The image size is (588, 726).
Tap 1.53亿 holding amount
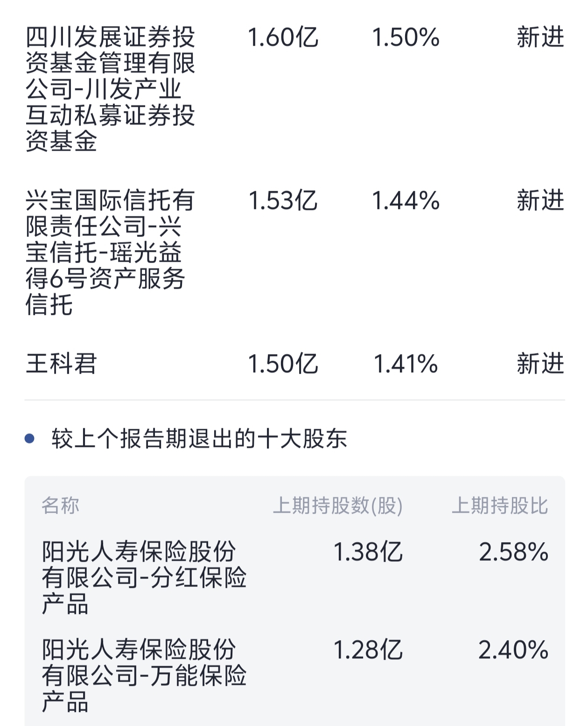tap(283, 201)
